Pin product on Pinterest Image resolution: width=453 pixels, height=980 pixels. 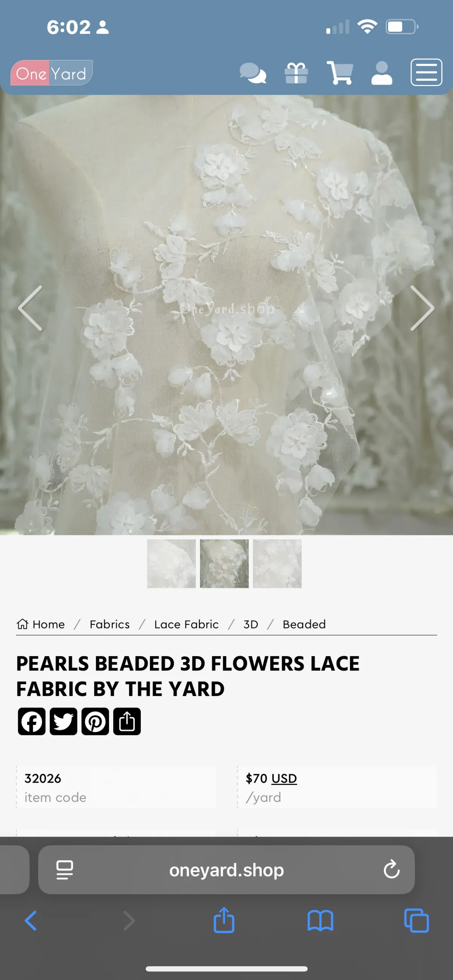tap(95, 721)
